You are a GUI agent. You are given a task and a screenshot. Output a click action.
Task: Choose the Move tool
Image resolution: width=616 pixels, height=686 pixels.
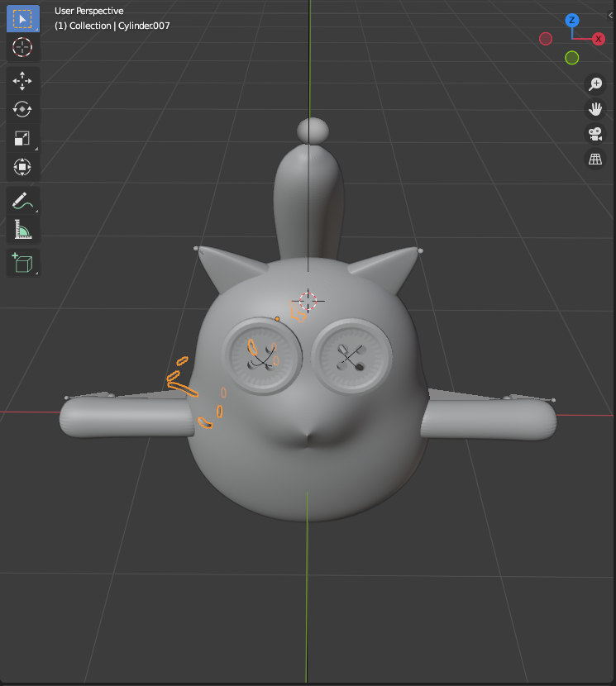pyautogui.click(x=23, y=81)
